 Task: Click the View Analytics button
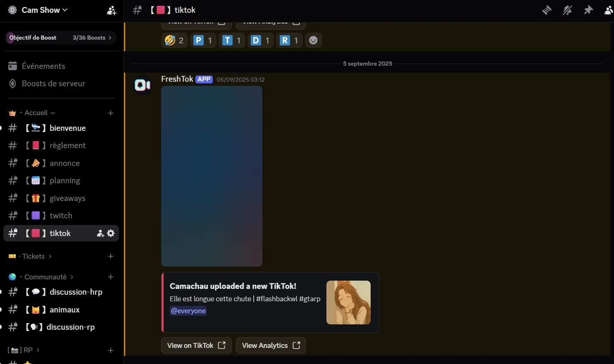coord(271,345)
